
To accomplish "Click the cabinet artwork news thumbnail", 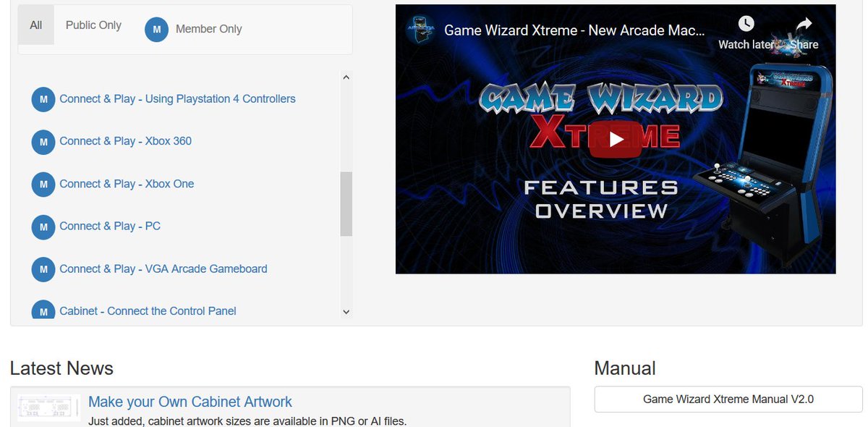I will coord(48,409).
